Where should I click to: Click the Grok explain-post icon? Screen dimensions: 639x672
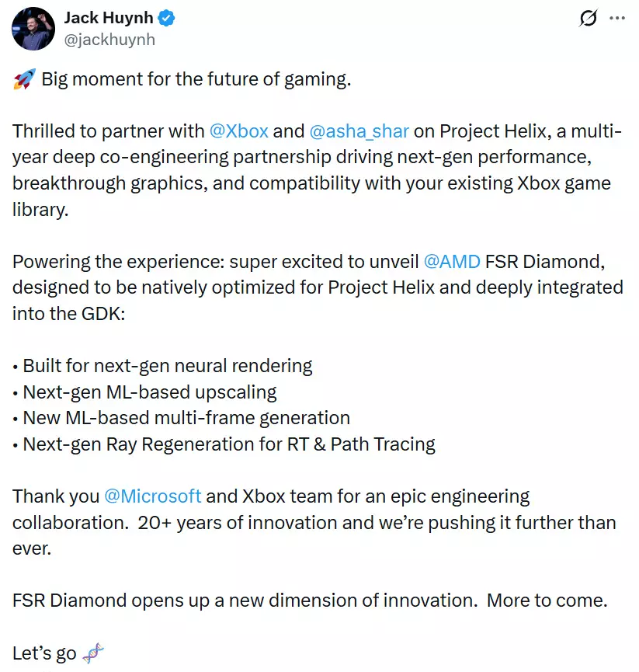[x=589, y=19]
